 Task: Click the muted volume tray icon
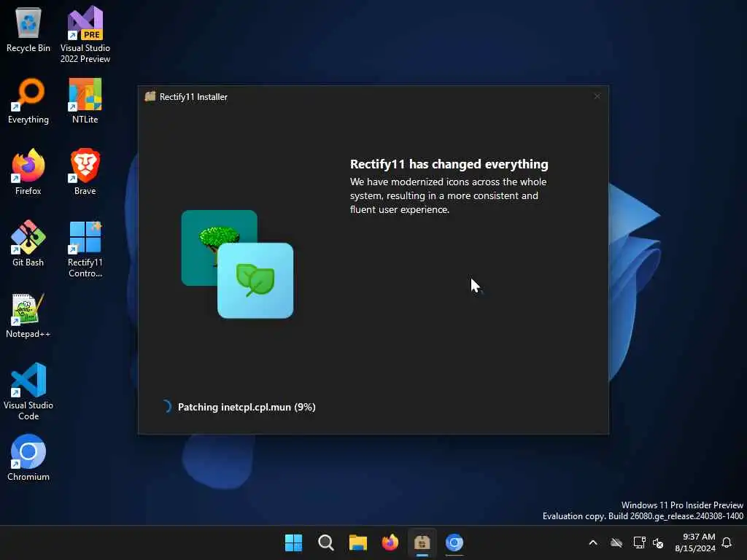(659, 542)
